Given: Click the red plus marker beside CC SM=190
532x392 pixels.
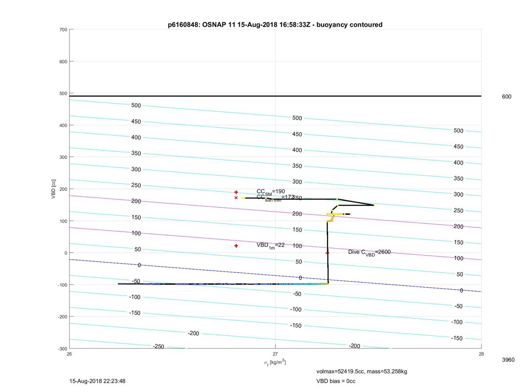Looking at the screenshot, I should (x=236, y=192).
